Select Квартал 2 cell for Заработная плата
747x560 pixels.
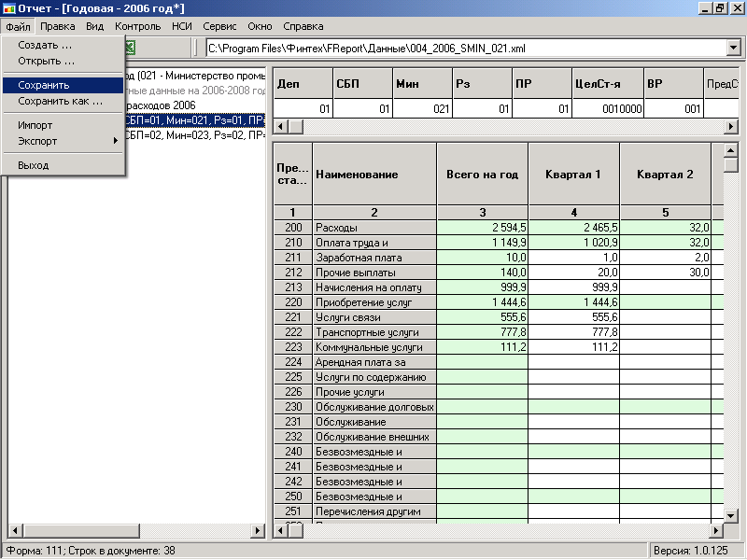tap(666, 258)
